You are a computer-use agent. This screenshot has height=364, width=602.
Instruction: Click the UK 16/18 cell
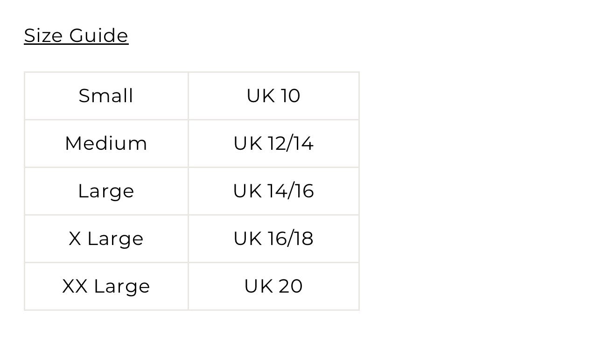(273, 238)
